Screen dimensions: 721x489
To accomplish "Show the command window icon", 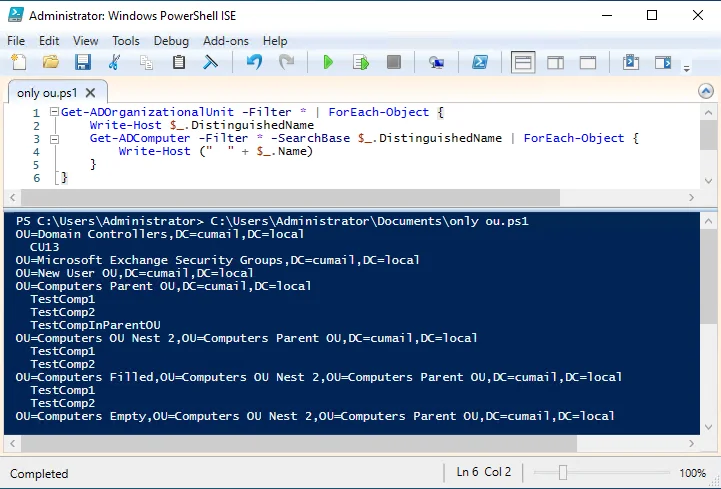I will pyautogui.click(x=631, y=62).
